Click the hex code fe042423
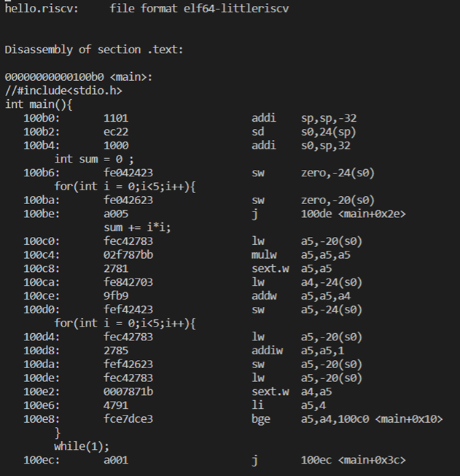Screen dimensions: 460x476 pos(128,173)
